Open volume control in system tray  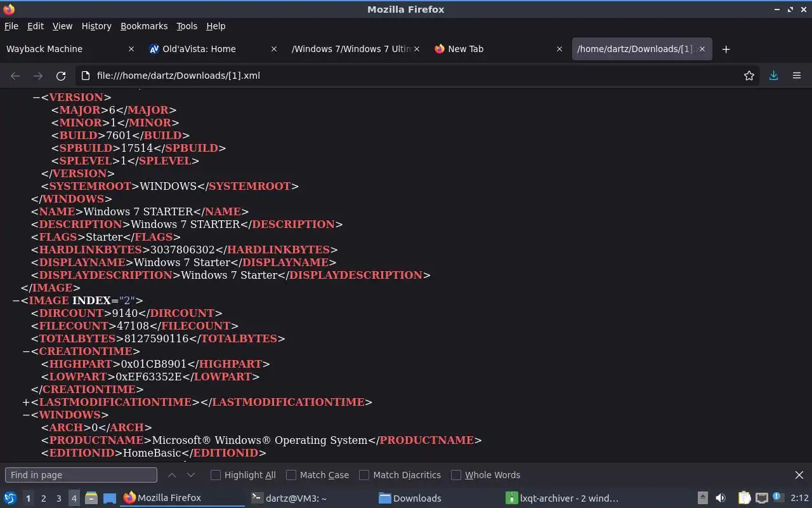[721, 498]
